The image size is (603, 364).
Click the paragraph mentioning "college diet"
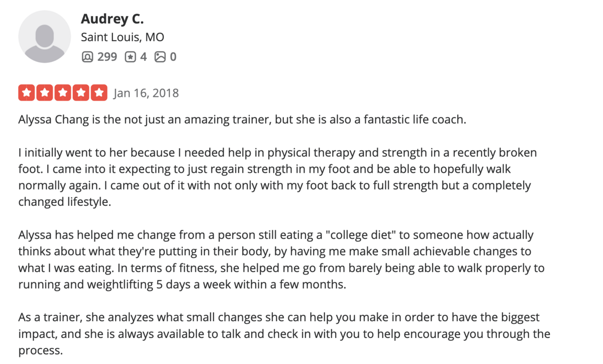click(281, 260)
